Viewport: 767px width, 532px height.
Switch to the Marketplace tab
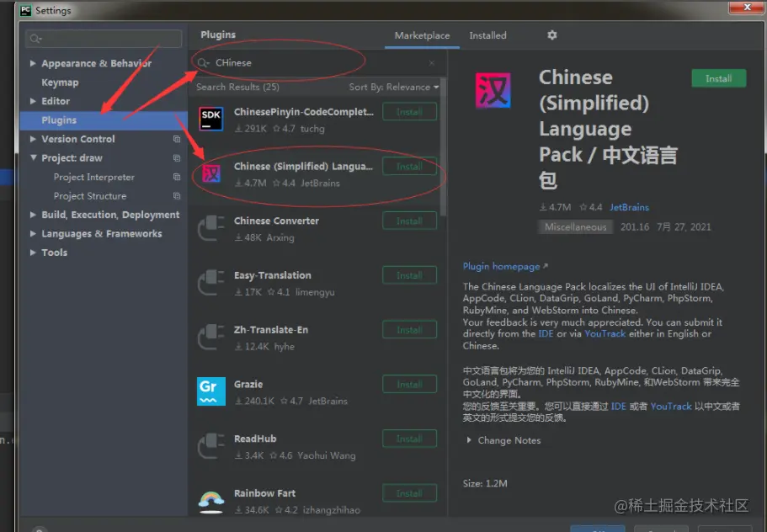[x=422, y=35]
